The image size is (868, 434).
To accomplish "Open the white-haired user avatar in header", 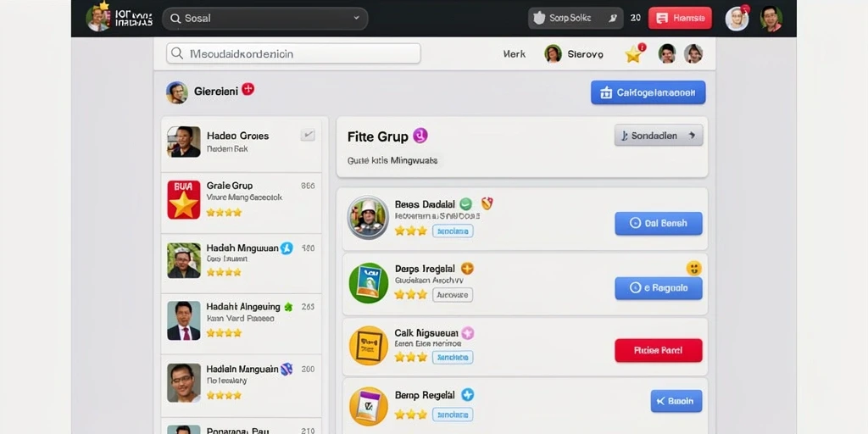I will (737, 19).
